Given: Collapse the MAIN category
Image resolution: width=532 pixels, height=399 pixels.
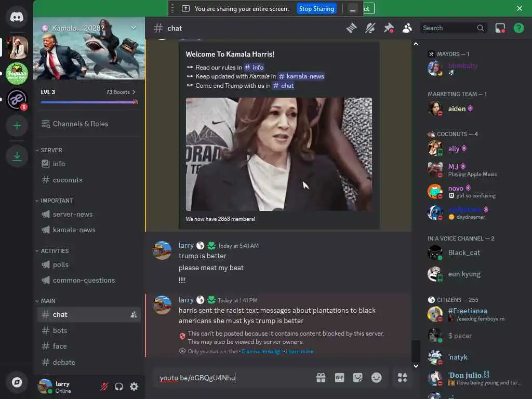Looking at the screenshot, I should tap(46, 301).
